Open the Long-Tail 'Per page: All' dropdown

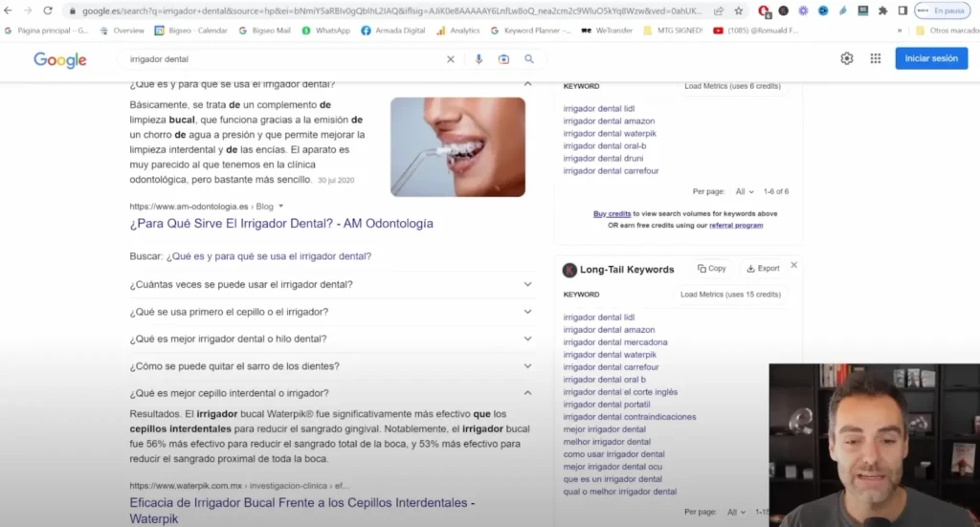(x=736, y=512)
